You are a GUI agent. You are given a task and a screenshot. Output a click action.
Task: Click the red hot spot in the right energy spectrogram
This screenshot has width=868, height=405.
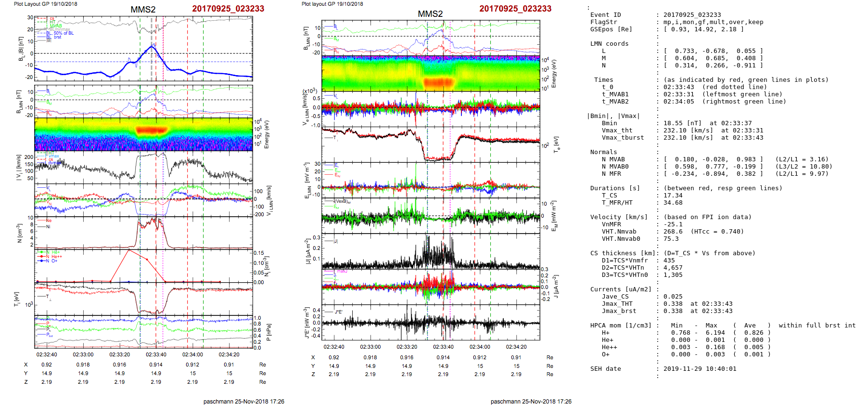click(438, 82)
